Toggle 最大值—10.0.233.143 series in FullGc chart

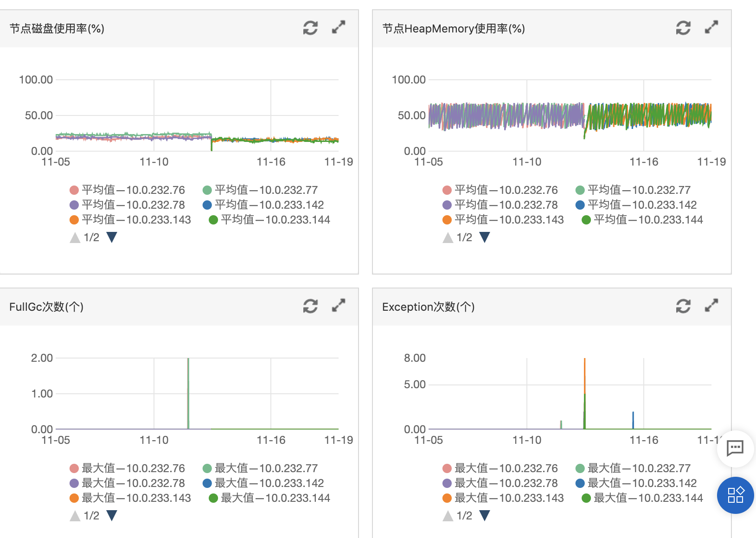[x=130, y=498]
